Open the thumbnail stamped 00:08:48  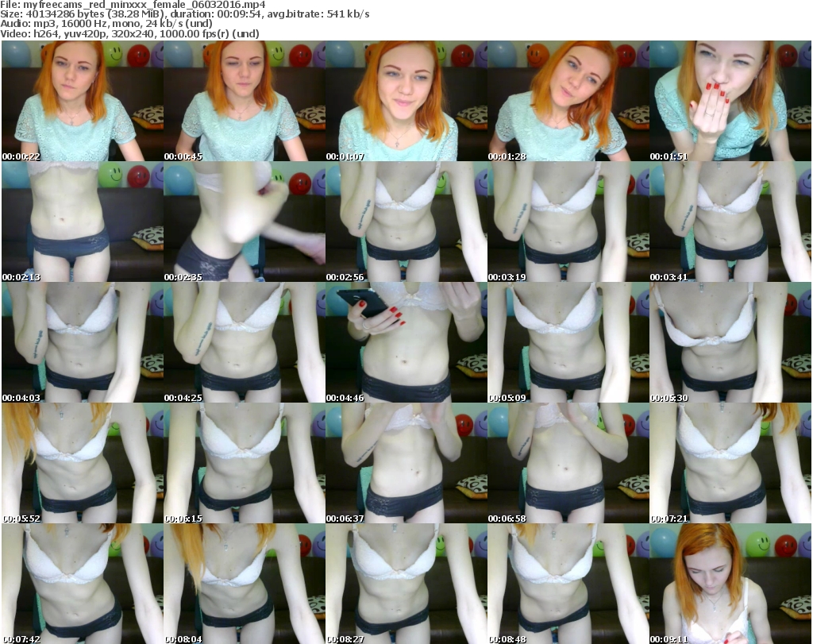click(568, 584)
